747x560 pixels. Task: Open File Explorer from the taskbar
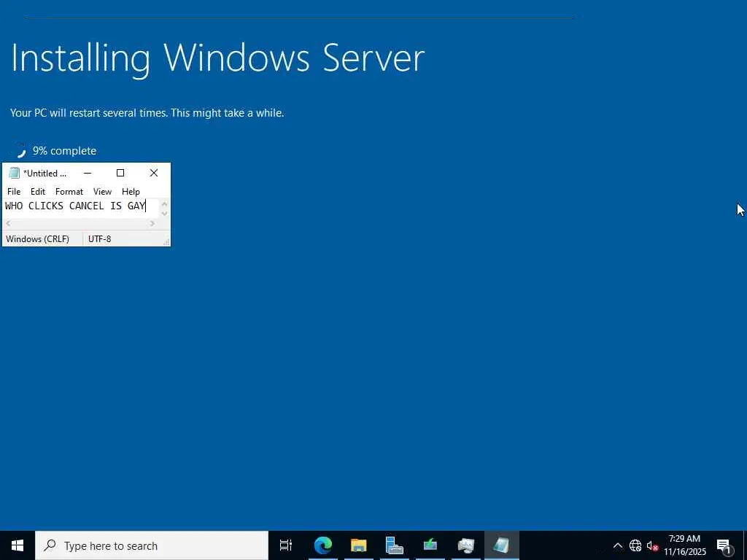click(x=358, y=545)
